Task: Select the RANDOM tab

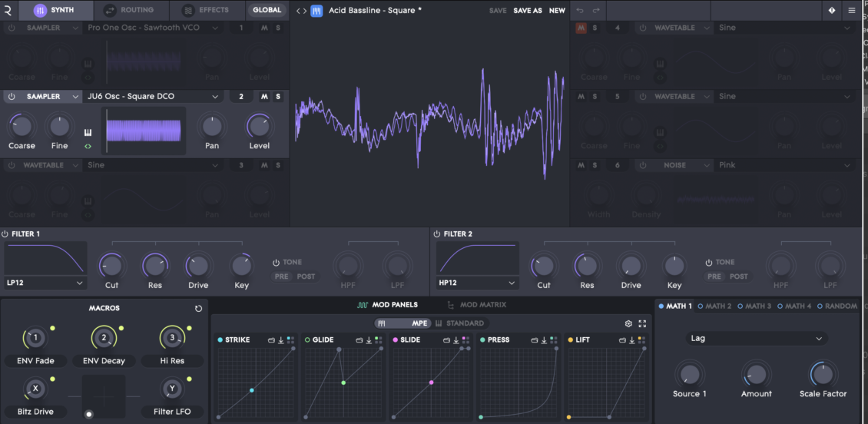Action: point(837,306)
